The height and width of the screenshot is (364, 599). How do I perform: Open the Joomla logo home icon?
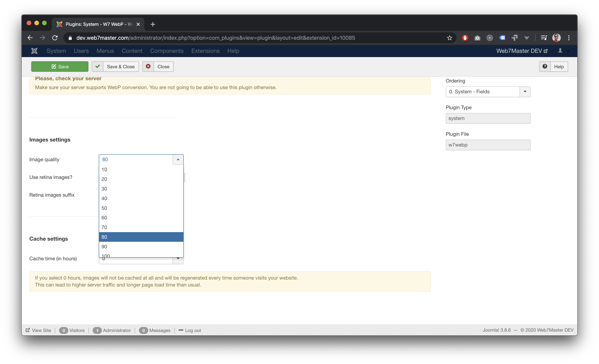(34, 51)
